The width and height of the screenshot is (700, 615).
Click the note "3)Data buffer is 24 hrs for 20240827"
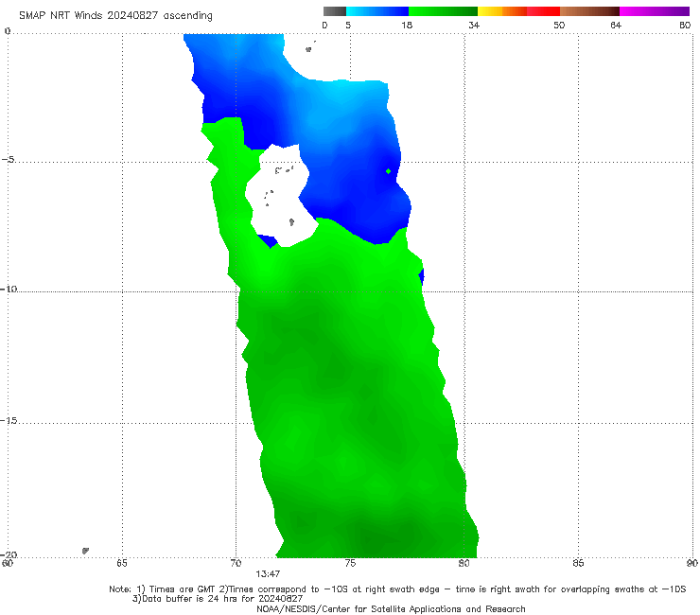tap(218, 599)
